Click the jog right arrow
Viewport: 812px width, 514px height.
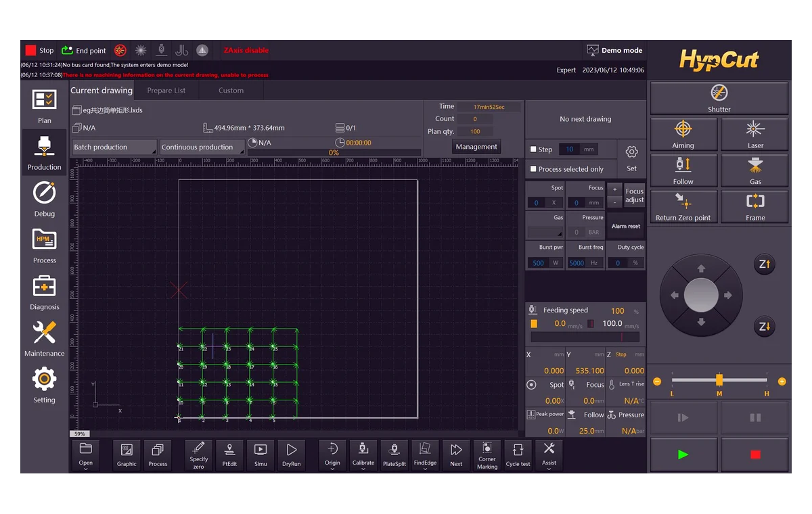(728, 296)
